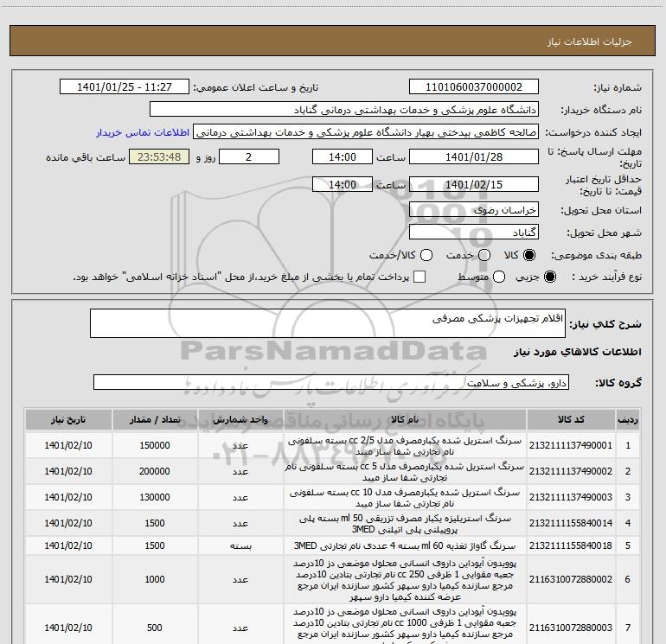Select the خدمت radio button
666x644 pixels.
(x=484, y=255)
